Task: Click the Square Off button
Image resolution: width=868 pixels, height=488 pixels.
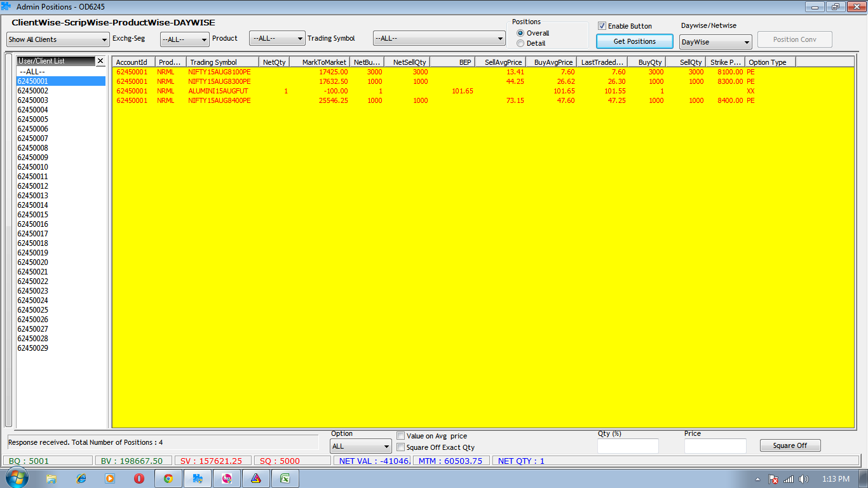Action: click(790, 445)
